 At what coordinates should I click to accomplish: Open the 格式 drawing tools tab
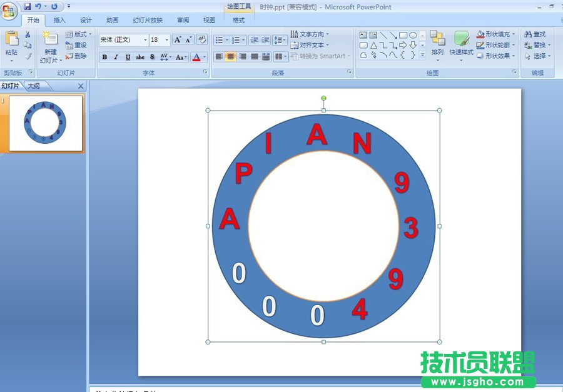click(x=240, y=19)
